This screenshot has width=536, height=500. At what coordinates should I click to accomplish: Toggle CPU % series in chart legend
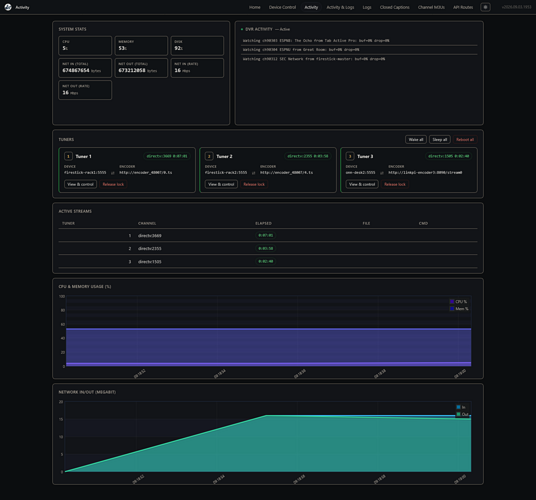click(x=458, y=301)
